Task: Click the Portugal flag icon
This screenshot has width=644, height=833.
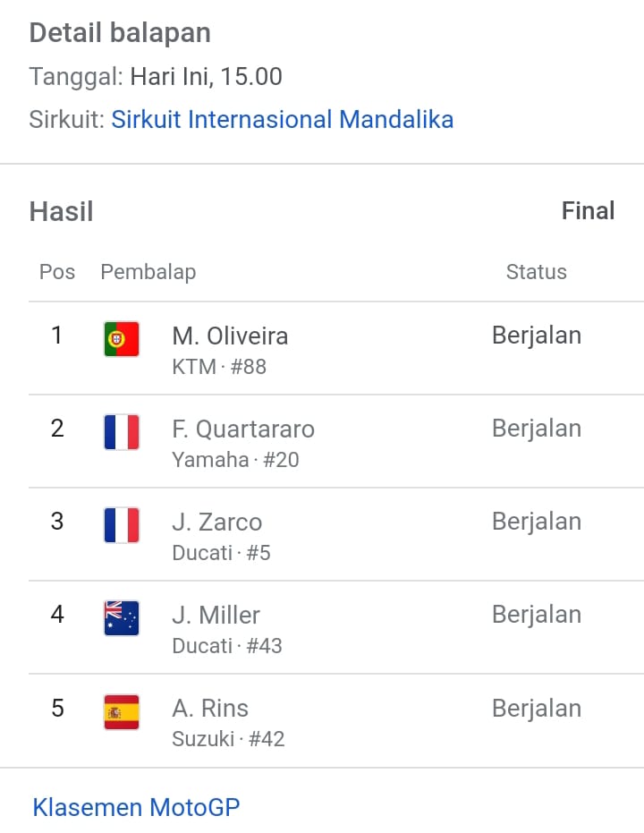Action: pos(122,339)
